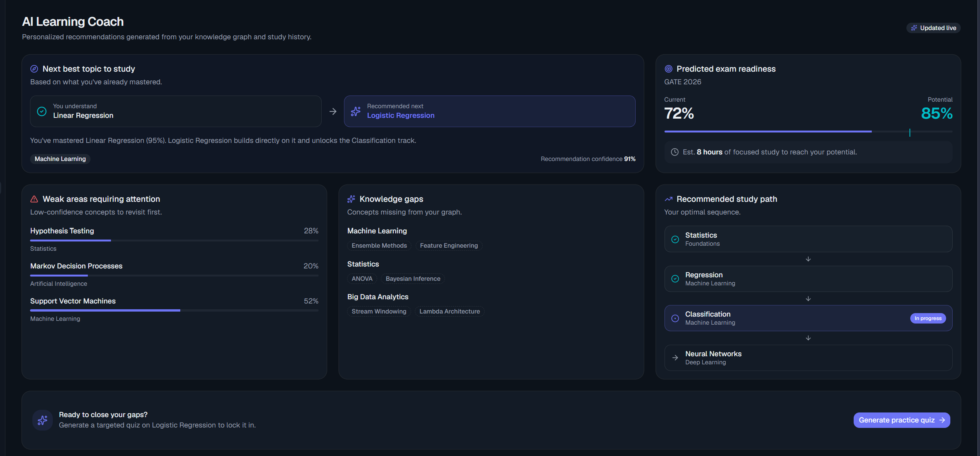980x456 pixels.
Task: Click the clock icon in the study estimate box
Action: pos(675,152)
